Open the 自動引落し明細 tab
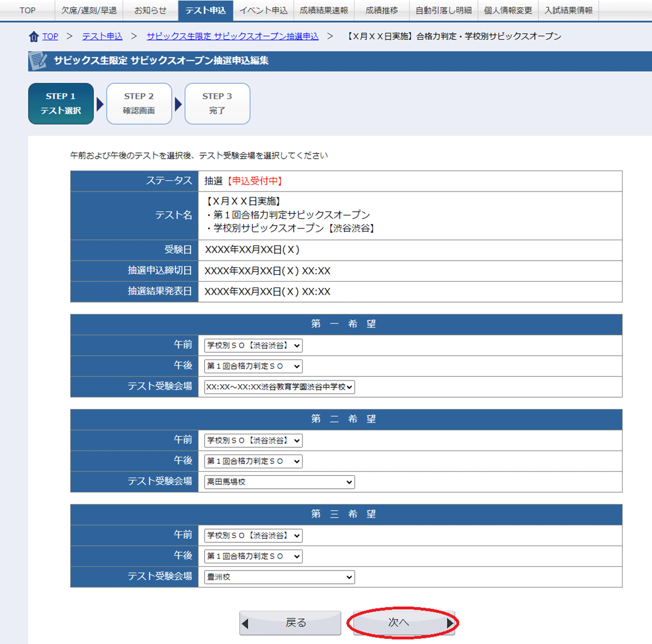 click(x=443, y=10)
